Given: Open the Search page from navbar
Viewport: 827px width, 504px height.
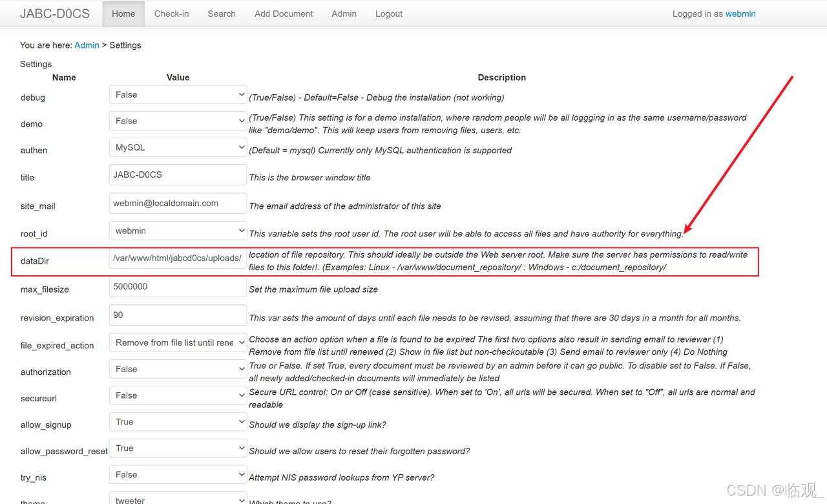Looking at the screenshot, I should (222, 14).
